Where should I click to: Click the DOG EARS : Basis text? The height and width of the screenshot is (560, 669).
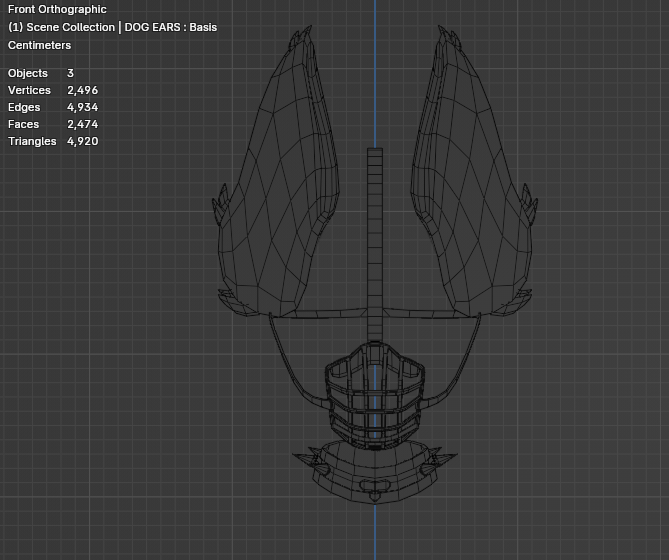click(x=171, y=27)
